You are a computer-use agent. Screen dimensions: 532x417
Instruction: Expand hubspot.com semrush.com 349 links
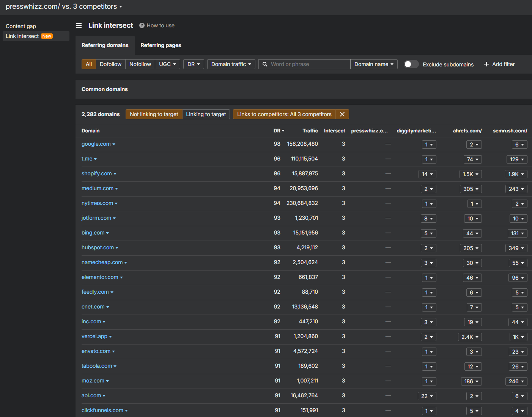coord(516,248)
